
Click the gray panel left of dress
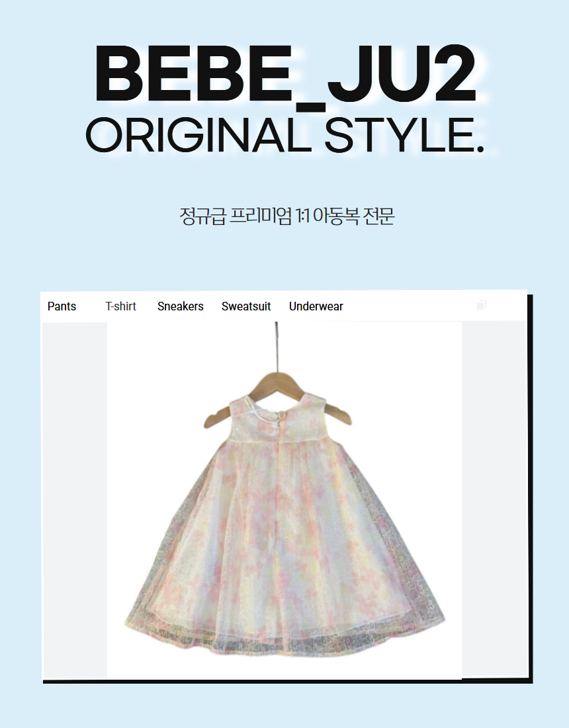point(75,500)
